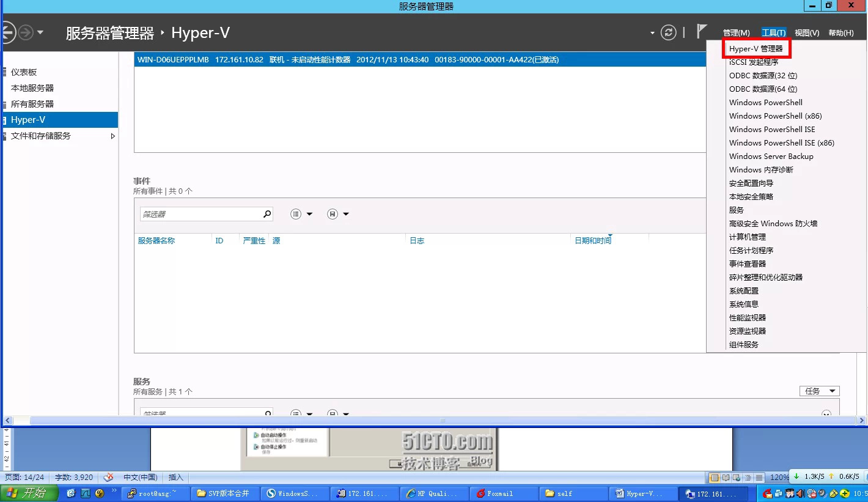Screen dimensions: 868x502
Task: Select 系统信息 menu entry
Action: (744, 305)
